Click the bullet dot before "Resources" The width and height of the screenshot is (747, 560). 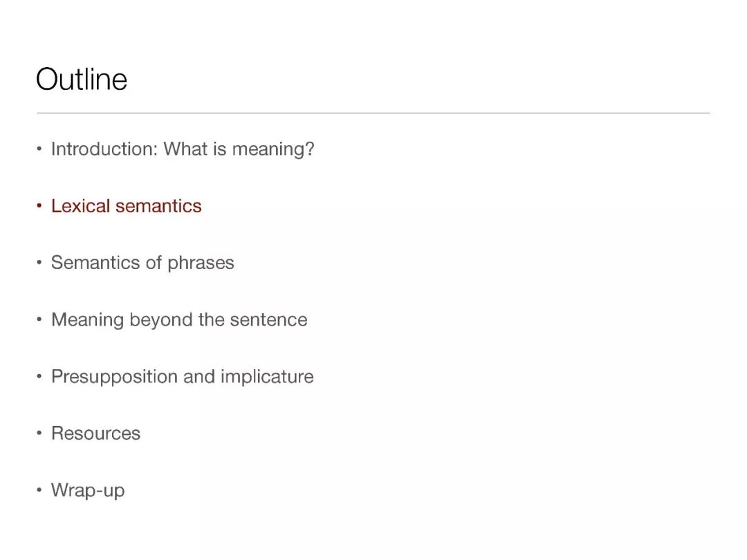point(39,434)
